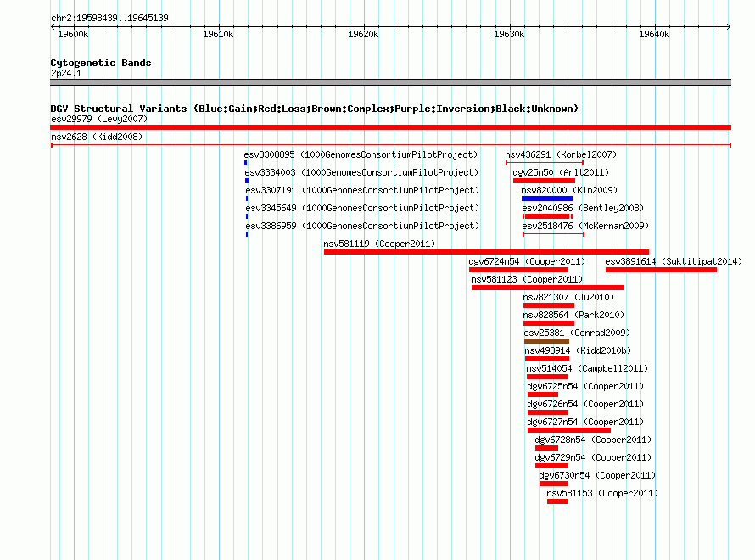Open the esv3386959 variant entry
755x560 pixels.
362,226
